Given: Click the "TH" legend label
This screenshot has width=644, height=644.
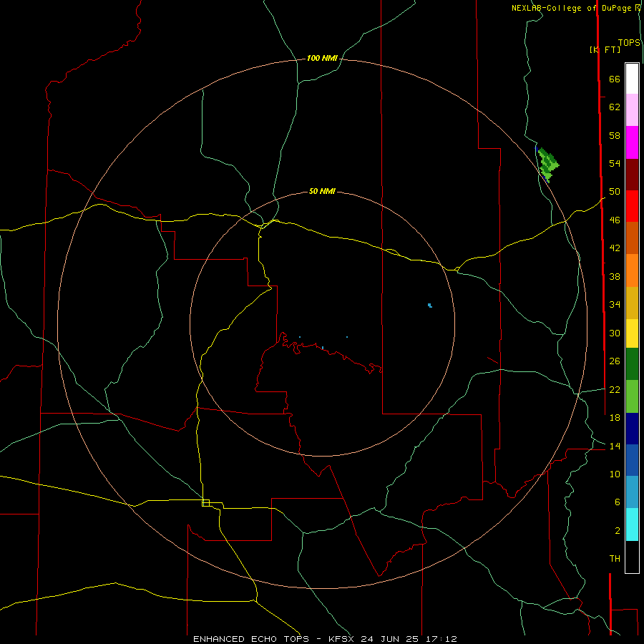Looking at the screenshot, I should 615,559.
